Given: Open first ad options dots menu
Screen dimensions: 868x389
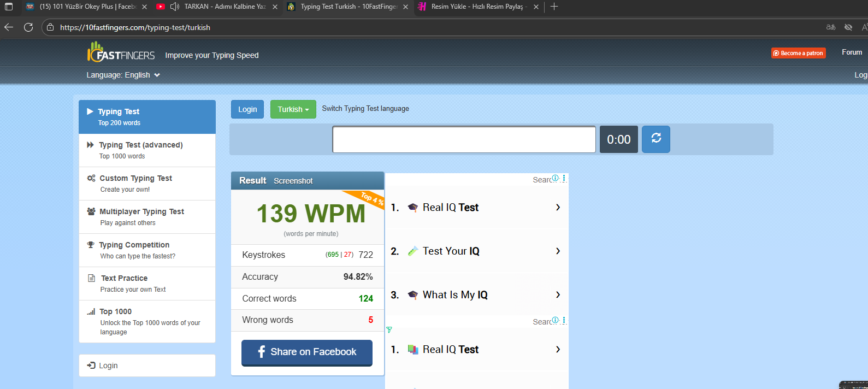Looking at the screenshot, I should coord(564,178).
